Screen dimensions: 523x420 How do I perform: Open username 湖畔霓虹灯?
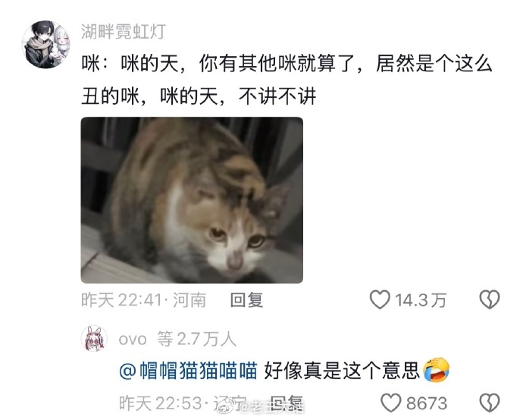click(x=124, y=32)
